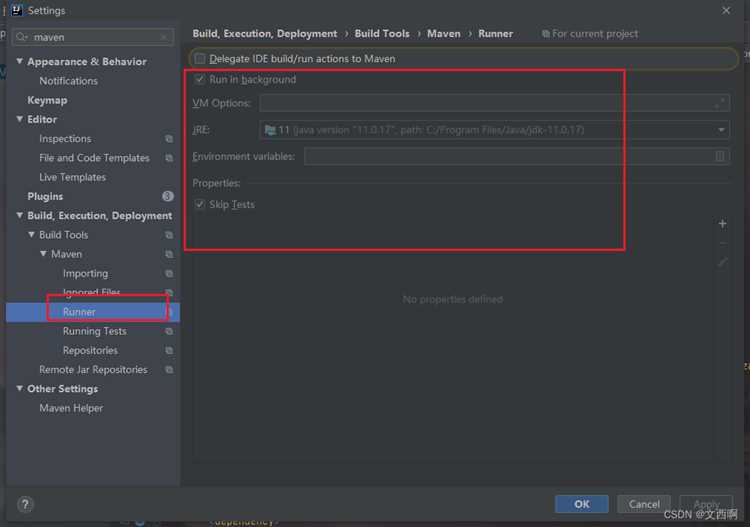Click project-level icon beside Build Tools

coord(169,235)
